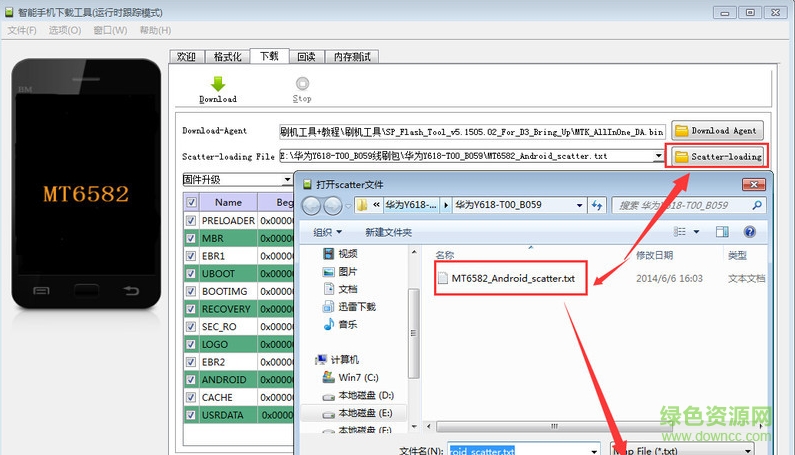Uncheck the EBR1 checkbox
Image resolution: width=795 pixels, height=455 pixels.
point(191,256)
